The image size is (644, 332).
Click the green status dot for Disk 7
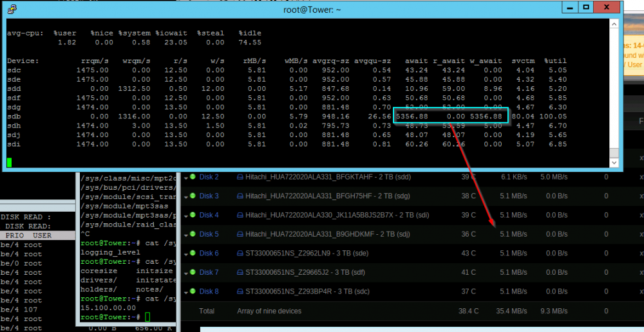(193, 272)
